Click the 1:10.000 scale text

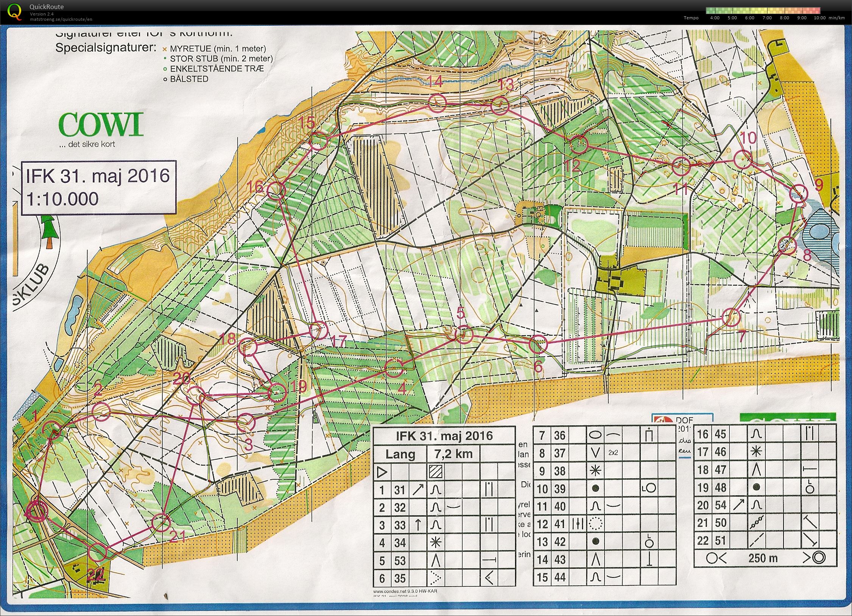pos(62,199)
